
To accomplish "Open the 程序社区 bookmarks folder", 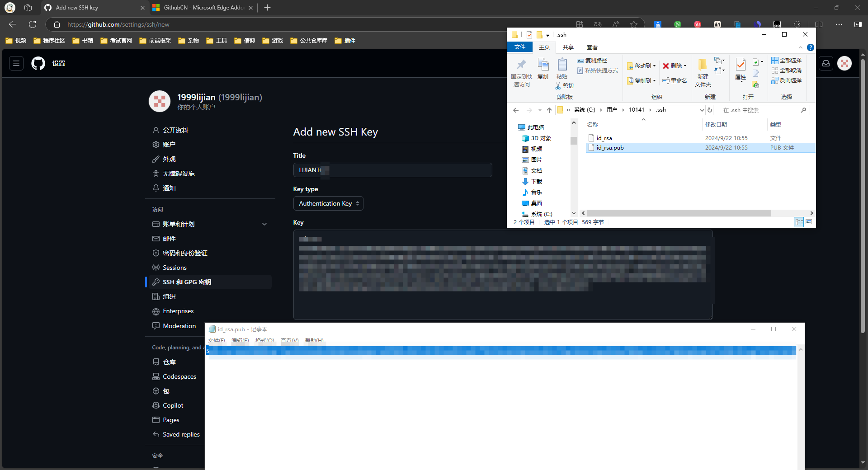I will [x=50, y=41].
